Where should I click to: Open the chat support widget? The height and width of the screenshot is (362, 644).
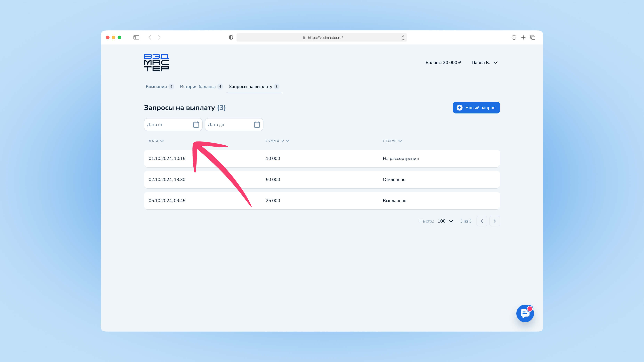coord(525,313)
